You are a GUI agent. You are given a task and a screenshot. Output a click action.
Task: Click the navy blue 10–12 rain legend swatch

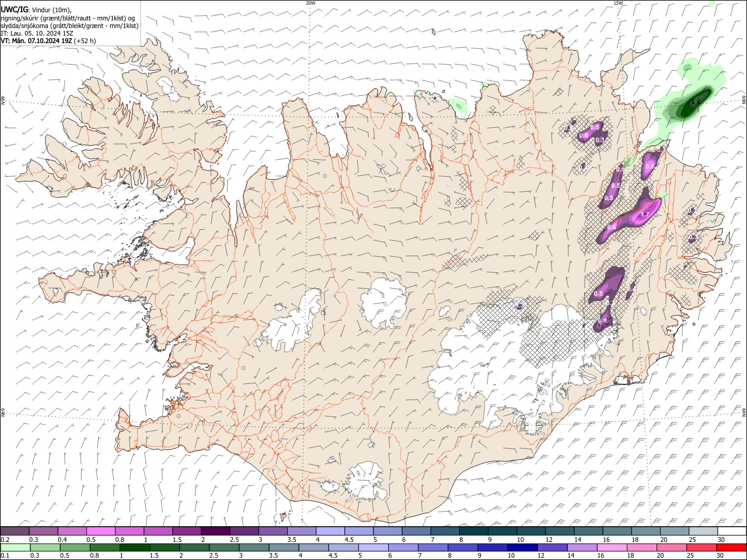[x=522, y=548]
